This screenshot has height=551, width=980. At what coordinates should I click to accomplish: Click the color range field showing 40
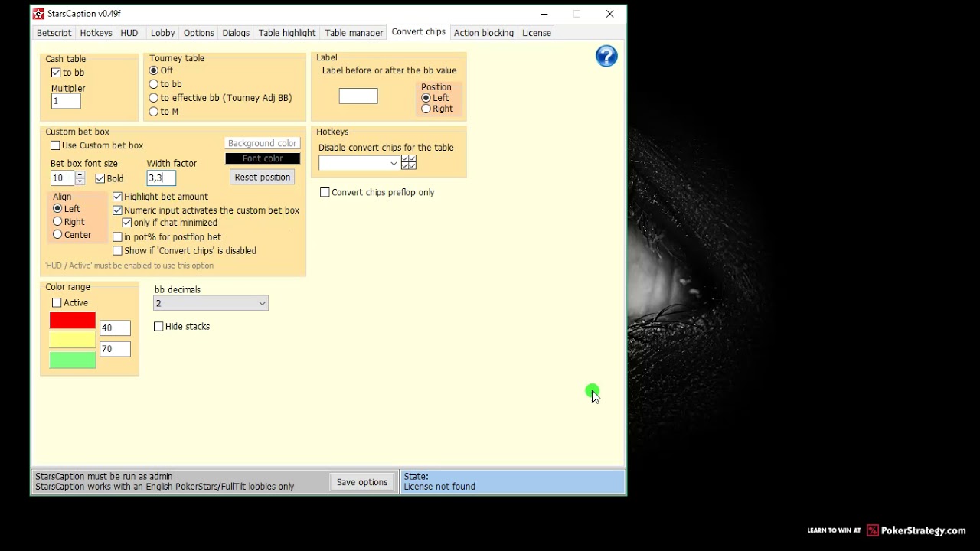[115, 328]
